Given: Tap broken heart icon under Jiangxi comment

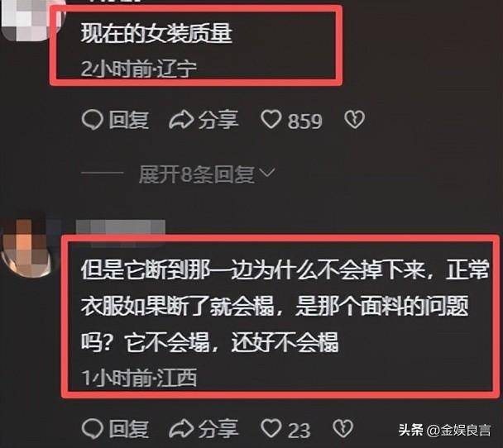Looking at the screenshot, I should [343, 428].
